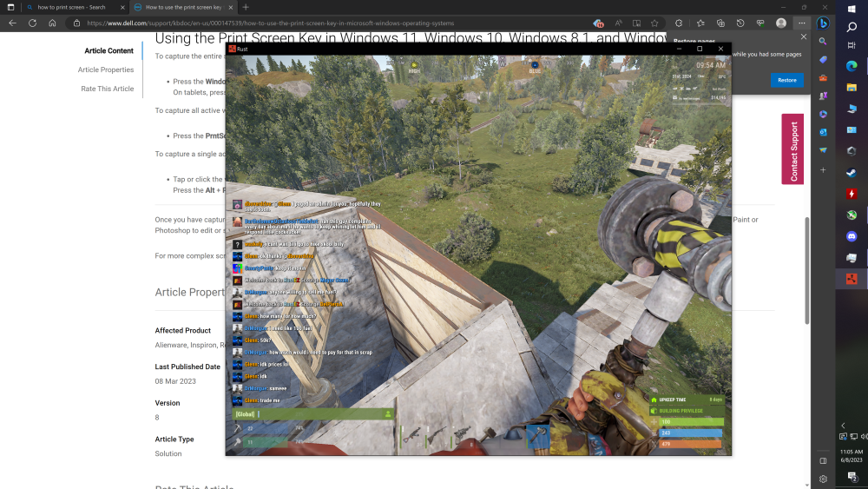Open the Edge profile avatar
Viewport: 868px width, 489px height.
781,23
